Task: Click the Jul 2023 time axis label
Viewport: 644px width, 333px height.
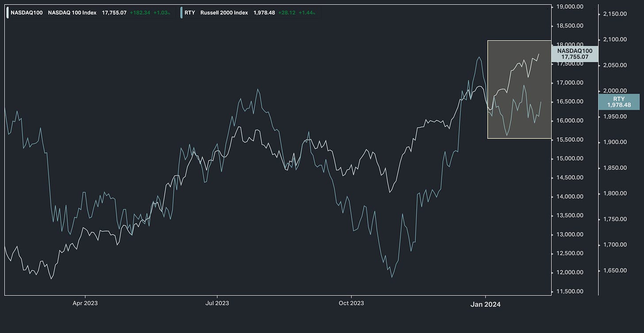Action: click(217, 303)
